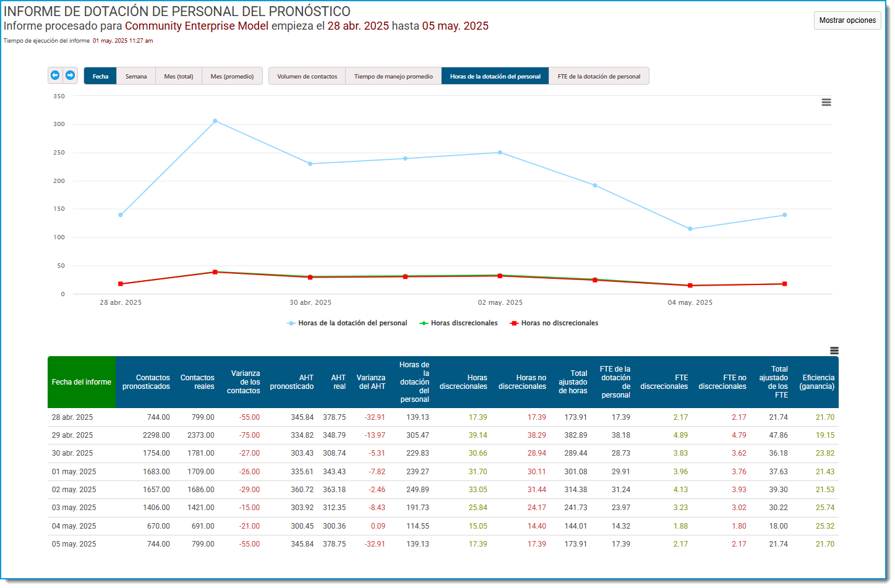Sort by FTE no discrecionales column header
This screenshot has height=588, width=895.
tap(722, 382)
